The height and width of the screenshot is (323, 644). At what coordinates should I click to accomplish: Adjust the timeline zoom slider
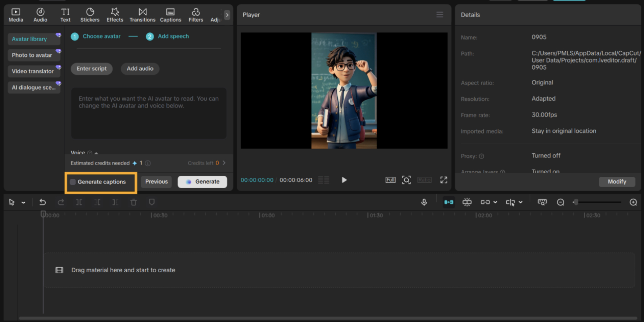pyautogui.click(x=576, y=202)
